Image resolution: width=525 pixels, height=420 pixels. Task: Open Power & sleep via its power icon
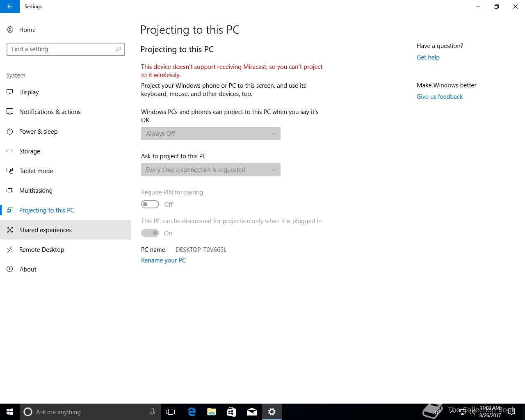tap(10, 131)
